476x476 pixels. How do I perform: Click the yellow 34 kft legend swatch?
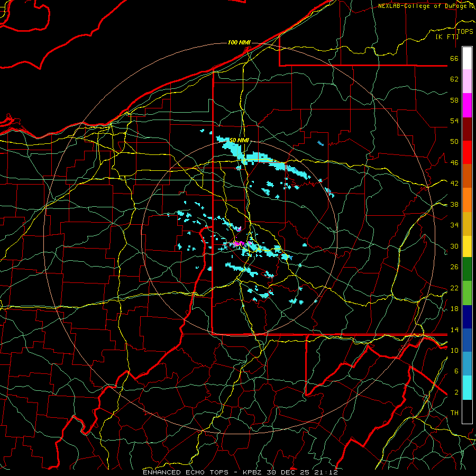[467, 246]
